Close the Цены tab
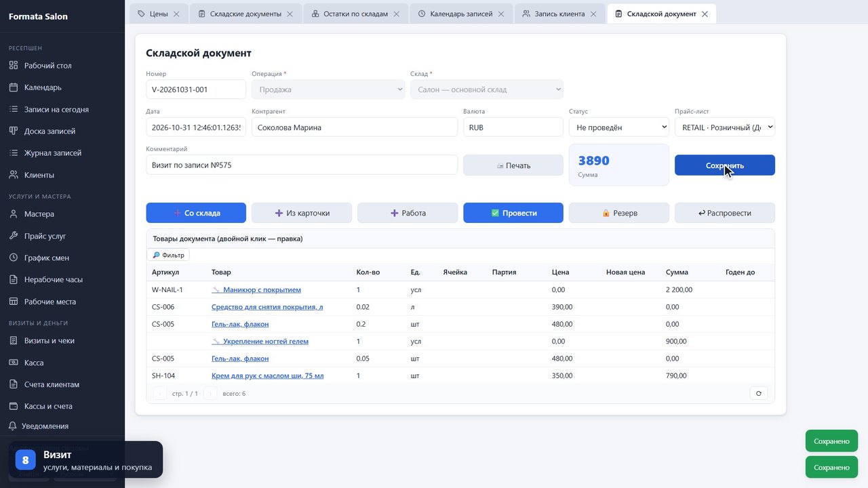 click(x=176, y=14)
